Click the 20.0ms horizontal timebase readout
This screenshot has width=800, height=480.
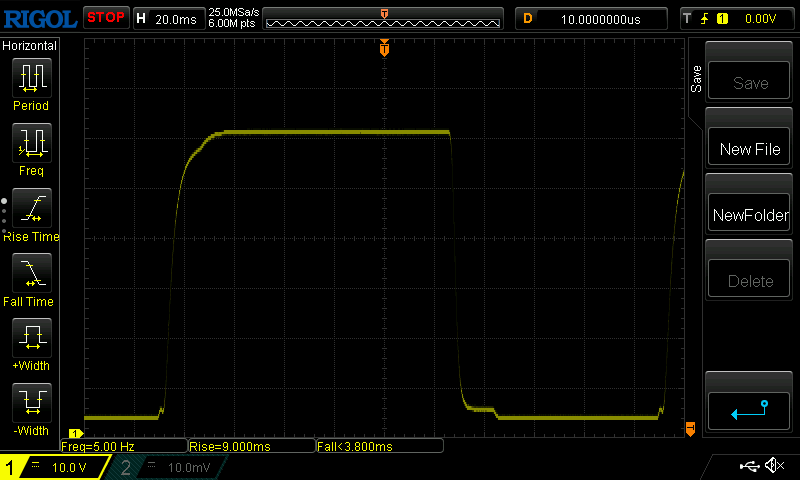point(176,18)
